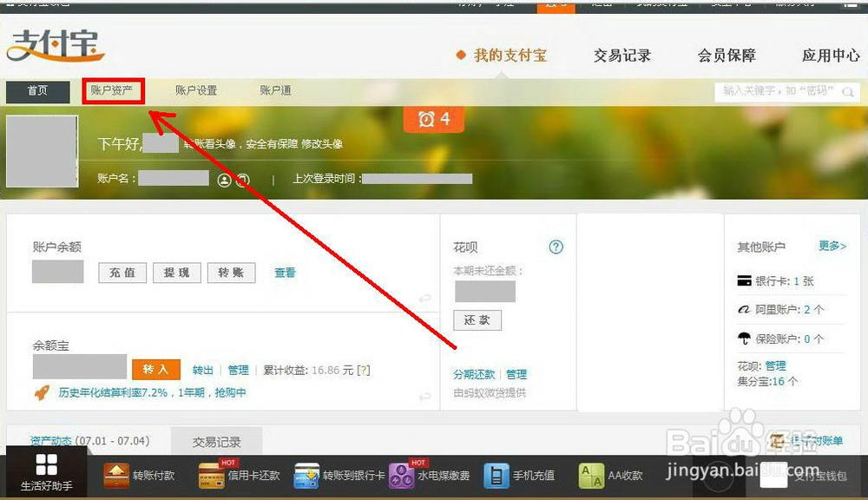868x500 pixels.
Task: Click 管理 next to 花呗 in 其他账户
Action: (x=775, y=366)
